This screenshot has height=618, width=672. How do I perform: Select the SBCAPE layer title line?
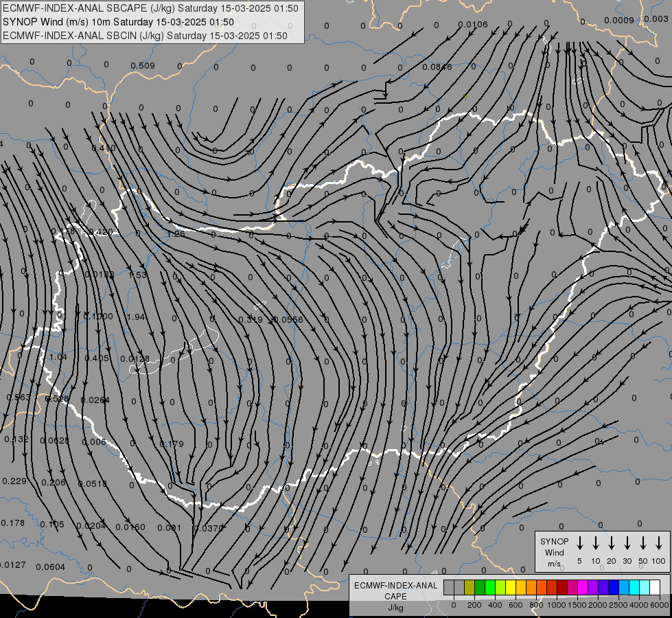[x=150, y=8]
